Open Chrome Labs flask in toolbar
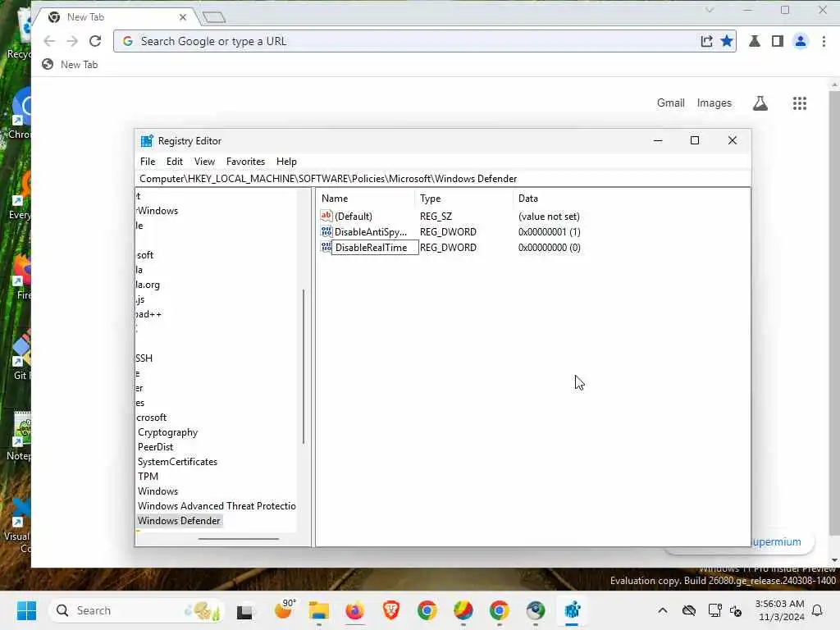 pyautogui.click(x=755, y=41)
